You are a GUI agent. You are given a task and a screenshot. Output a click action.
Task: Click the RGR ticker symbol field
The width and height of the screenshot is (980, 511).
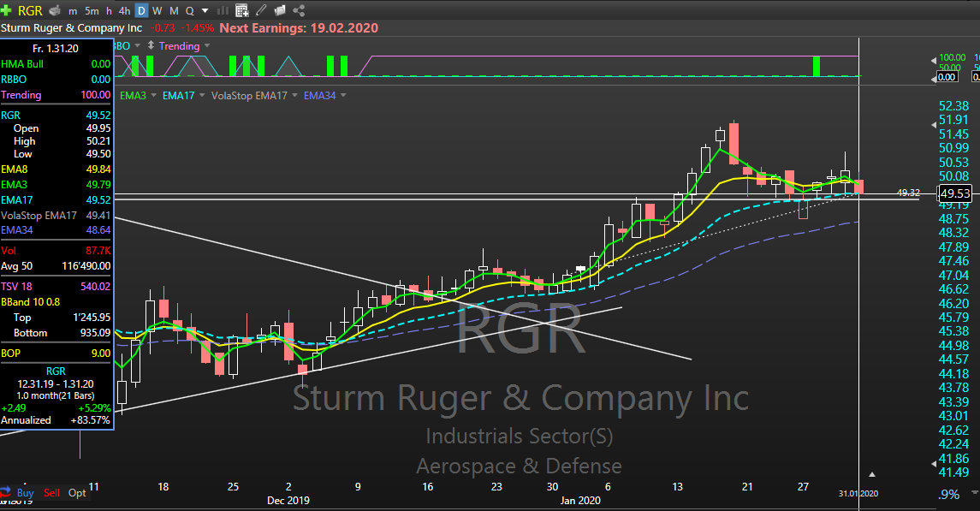30,10
